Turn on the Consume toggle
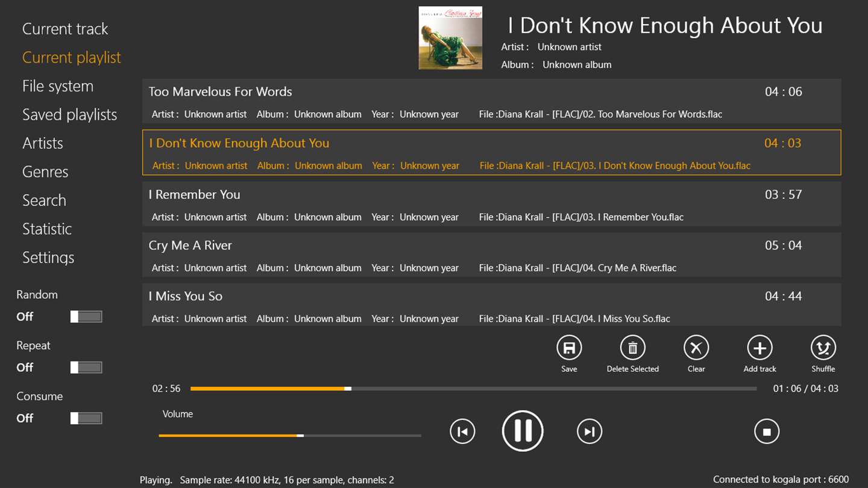 point(86,418)
